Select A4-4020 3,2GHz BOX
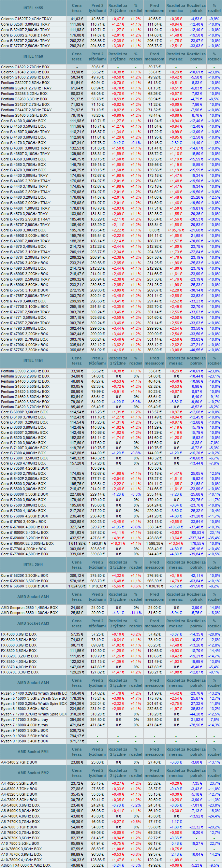222x868 pixels. pos(19,784)
